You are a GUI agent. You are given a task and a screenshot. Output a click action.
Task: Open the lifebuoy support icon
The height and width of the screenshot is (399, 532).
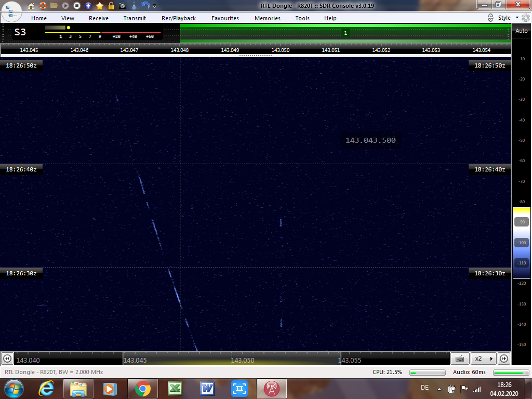coord(43,6)
